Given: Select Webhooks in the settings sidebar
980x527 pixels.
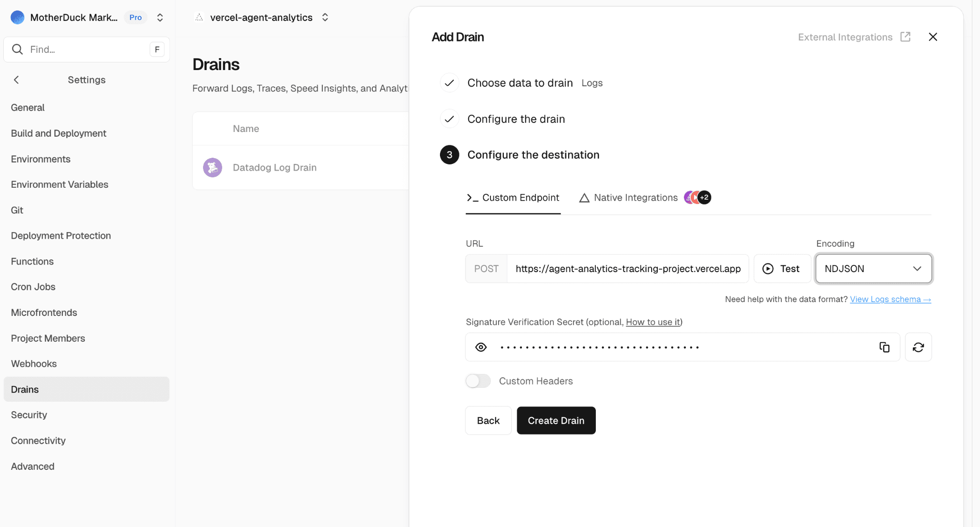Looking at the screenshot, I should (x=33, y=364).
